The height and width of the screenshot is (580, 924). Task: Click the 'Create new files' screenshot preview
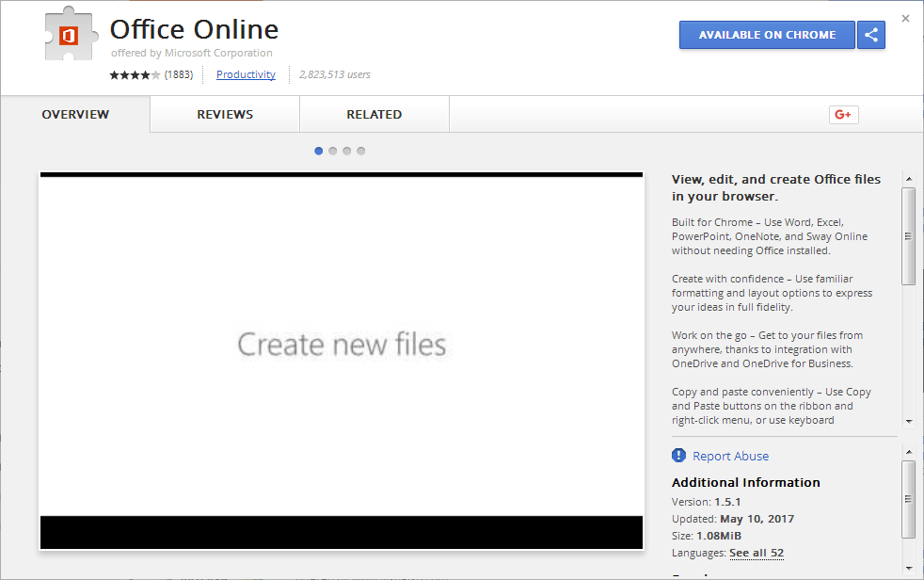pyautogui.click(x=342, y=361)
